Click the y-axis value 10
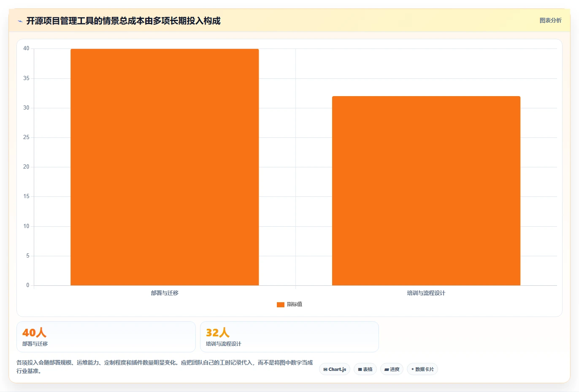Image resolution: width=579 pixels, height=392 pixels. point(26,226)
